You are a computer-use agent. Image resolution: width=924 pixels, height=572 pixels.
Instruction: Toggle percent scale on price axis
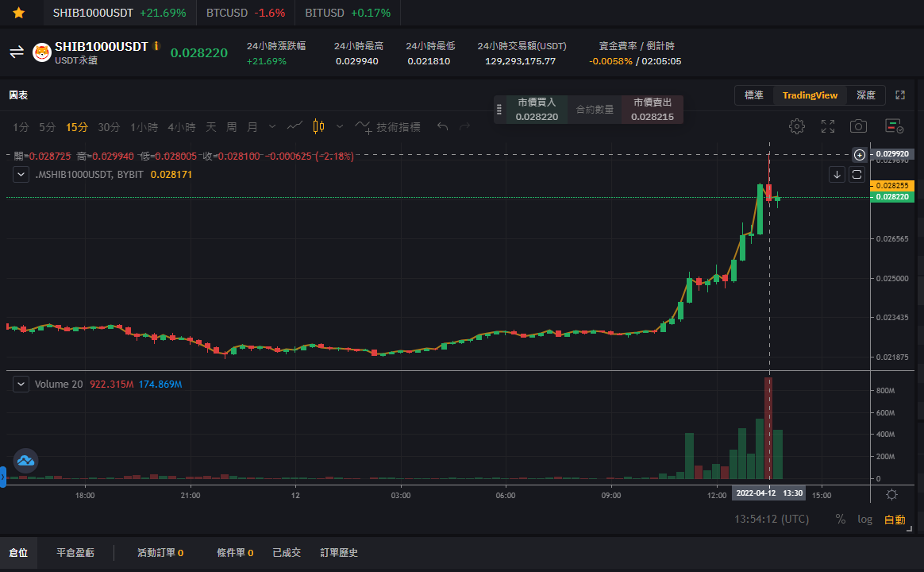[x=841, y=519]
